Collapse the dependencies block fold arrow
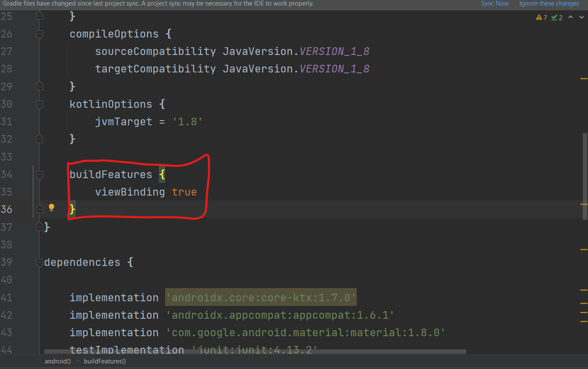 click(40, 262)
